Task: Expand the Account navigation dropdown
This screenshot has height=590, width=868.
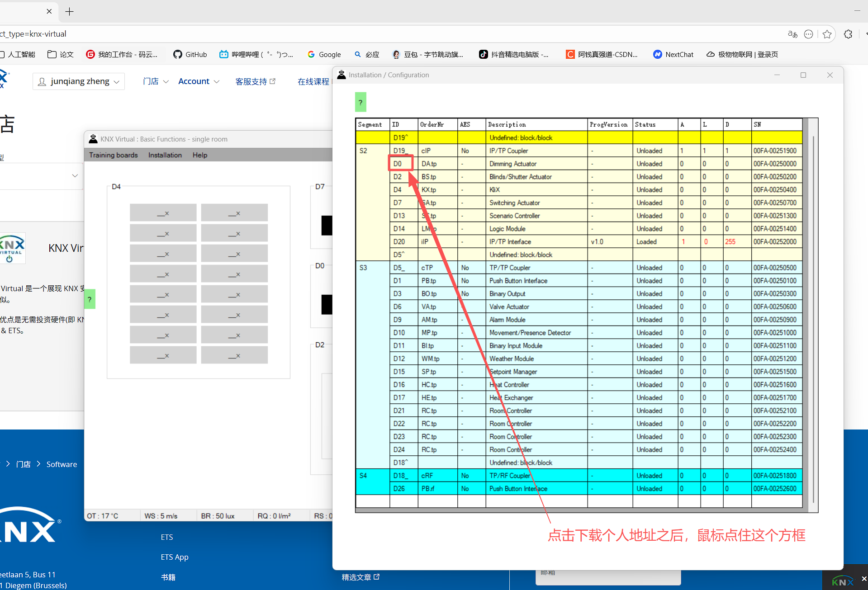Action: tap(199, 81)
